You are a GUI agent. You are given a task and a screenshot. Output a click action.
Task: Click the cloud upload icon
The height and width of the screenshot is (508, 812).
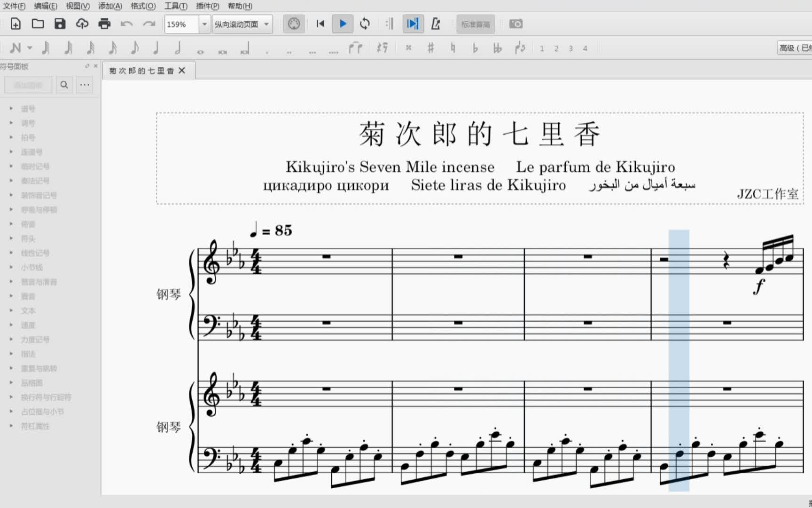coord(82,24)
